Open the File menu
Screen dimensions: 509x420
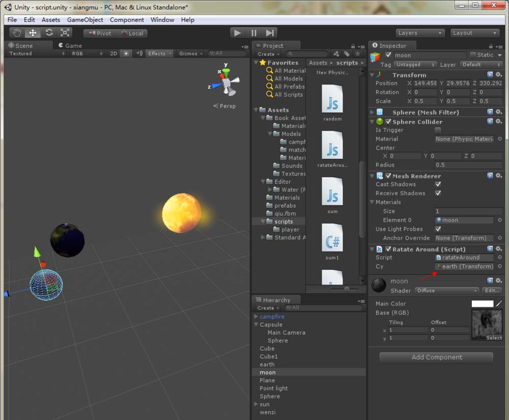pos(12,20)
